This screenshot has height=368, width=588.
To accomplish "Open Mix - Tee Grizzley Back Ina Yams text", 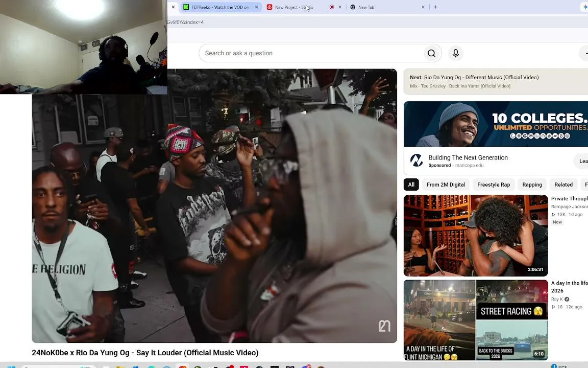I will point(460,86).
